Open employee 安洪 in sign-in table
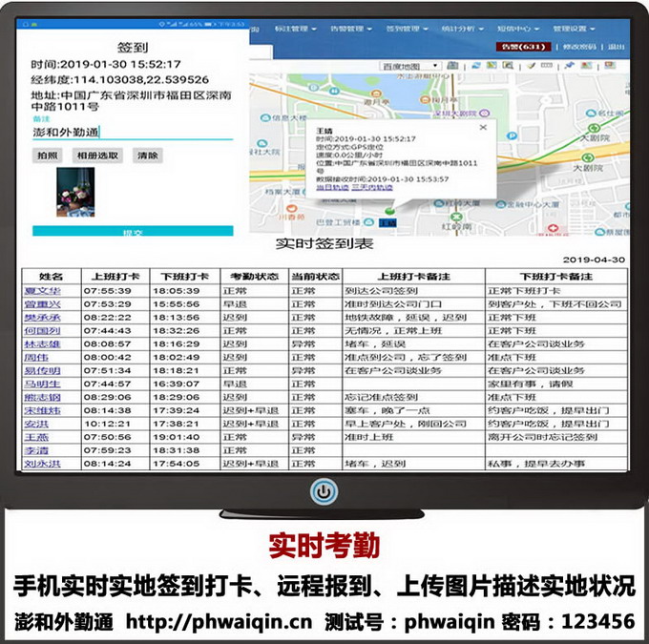 (x=36, y=424)
